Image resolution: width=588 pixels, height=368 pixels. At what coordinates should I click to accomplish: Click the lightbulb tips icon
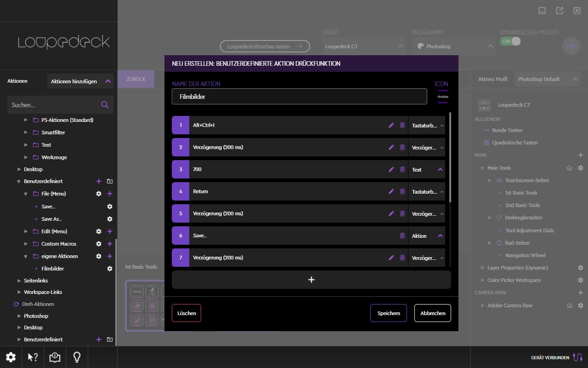77,357
